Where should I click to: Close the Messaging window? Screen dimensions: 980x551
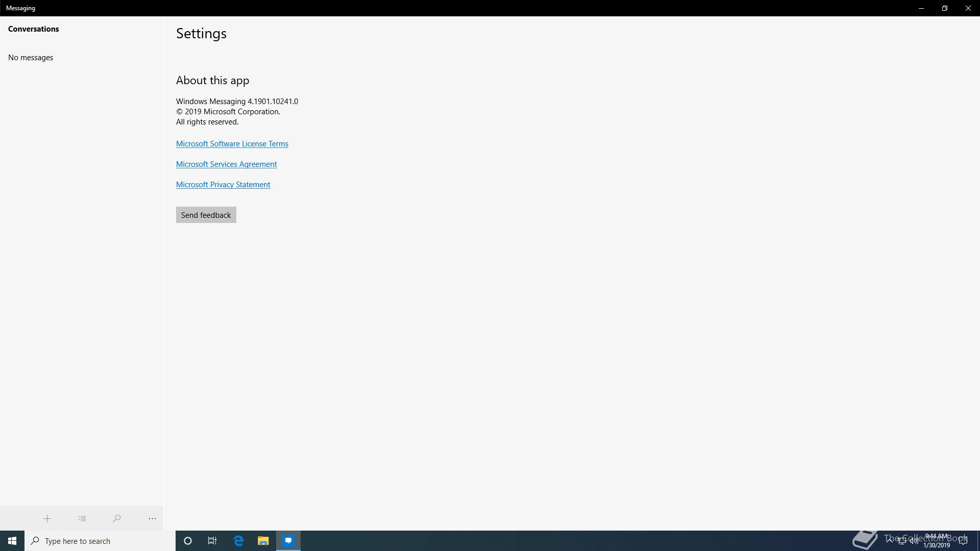pos(968,8)
